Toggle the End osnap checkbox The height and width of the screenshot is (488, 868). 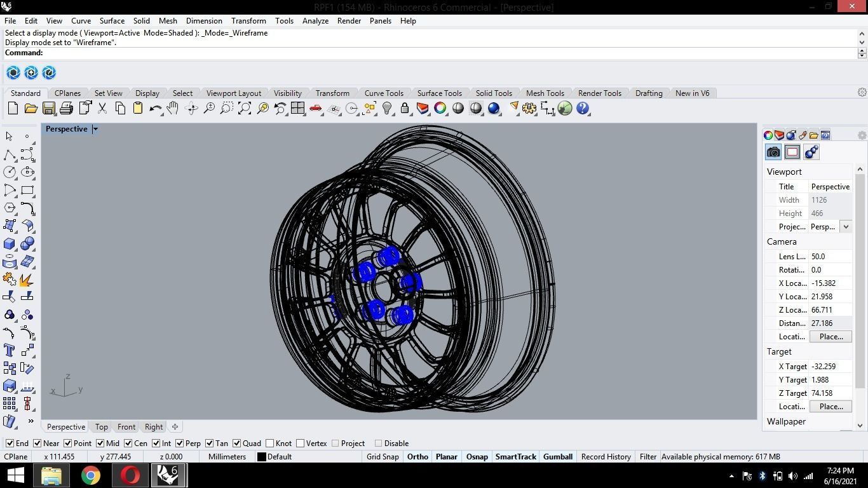point(10,444)
